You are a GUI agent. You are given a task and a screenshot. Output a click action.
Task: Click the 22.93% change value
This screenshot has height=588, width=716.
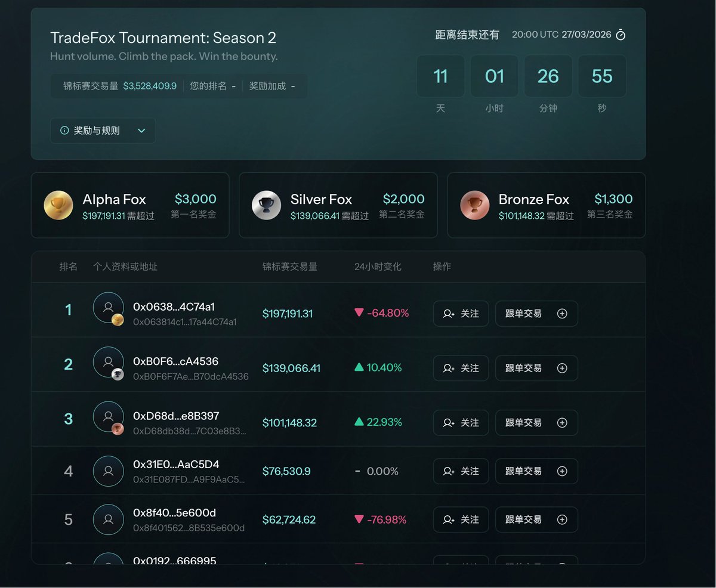(x=384, y=422)
